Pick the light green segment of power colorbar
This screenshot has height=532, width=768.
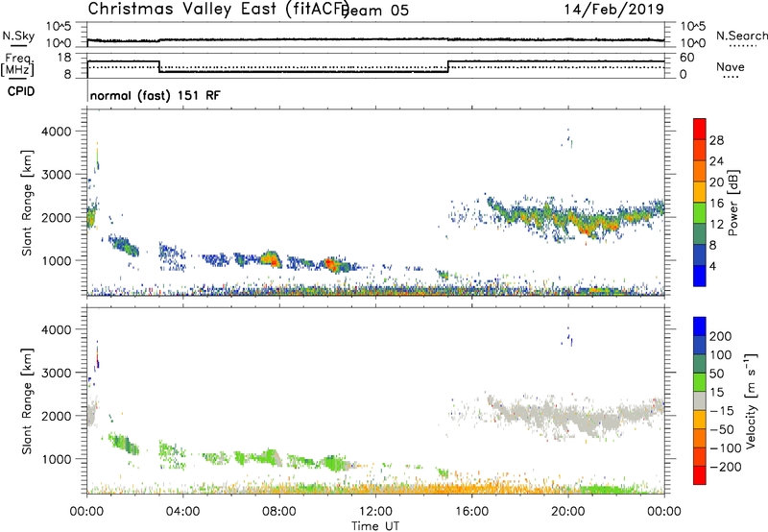[x=700, y=213]
